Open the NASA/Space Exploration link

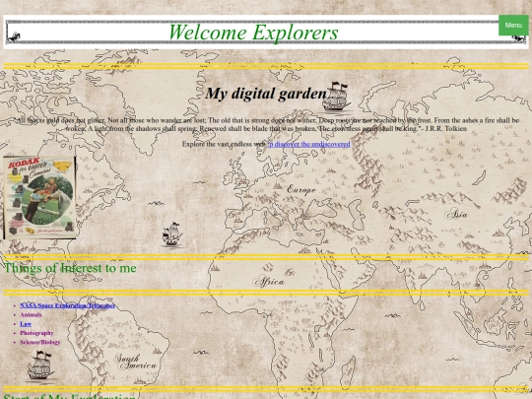point(68,305)
